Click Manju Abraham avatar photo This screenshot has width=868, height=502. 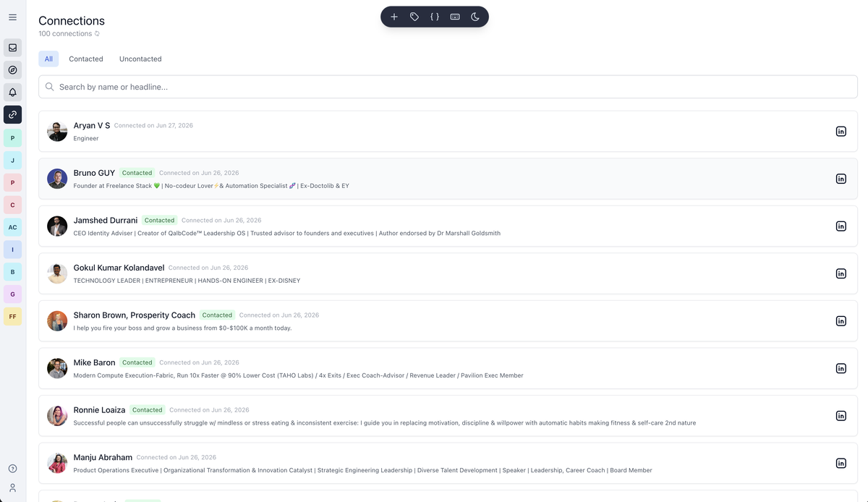pyautogui.click(x=57, y=463)
